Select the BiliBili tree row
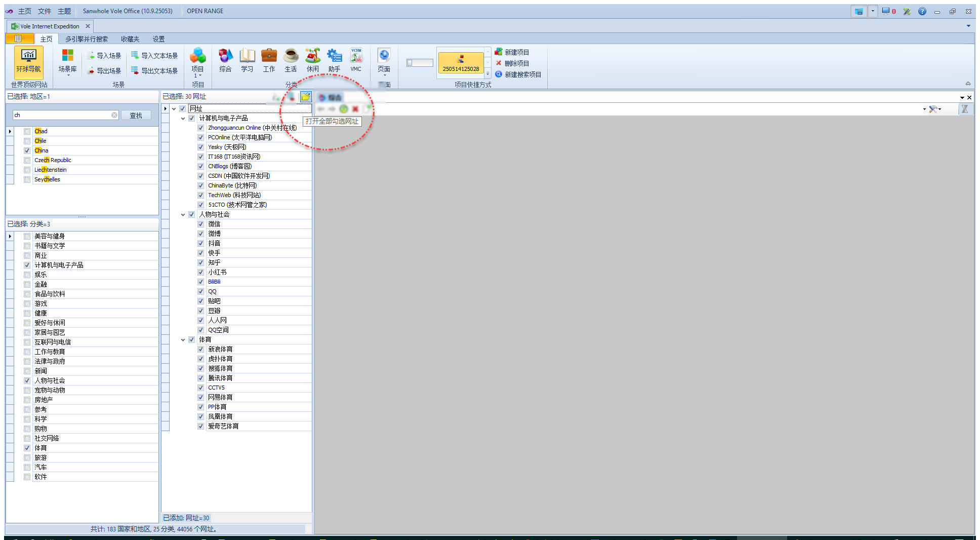 coord(260,282)
